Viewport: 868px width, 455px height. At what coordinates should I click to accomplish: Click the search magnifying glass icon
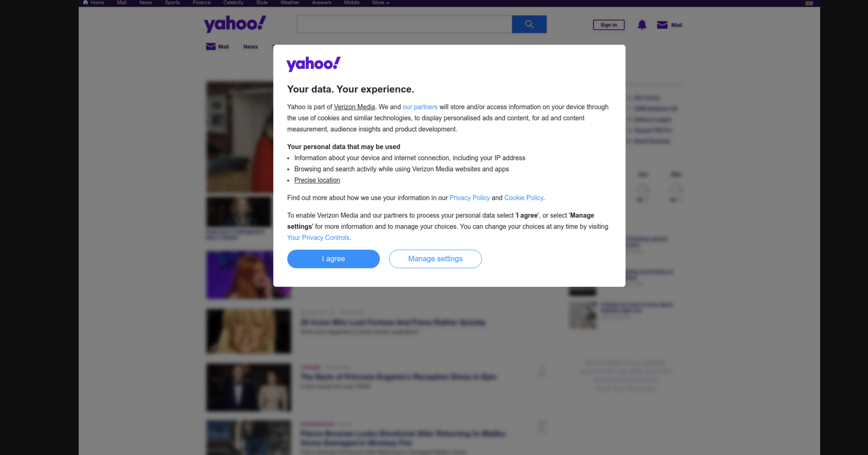(529, 24)
